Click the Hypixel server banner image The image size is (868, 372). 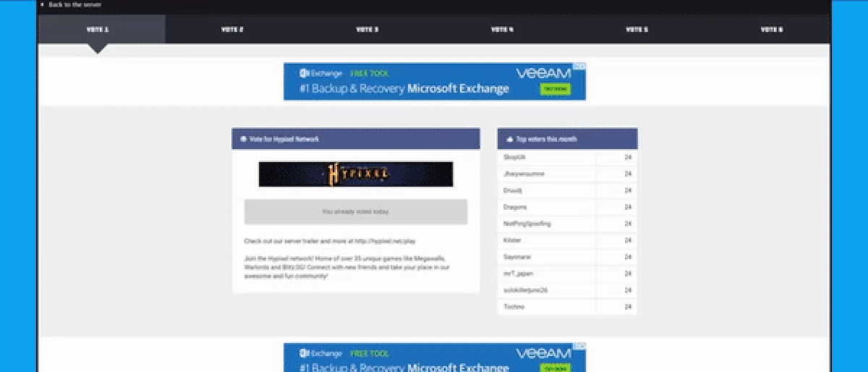point(356,174)
